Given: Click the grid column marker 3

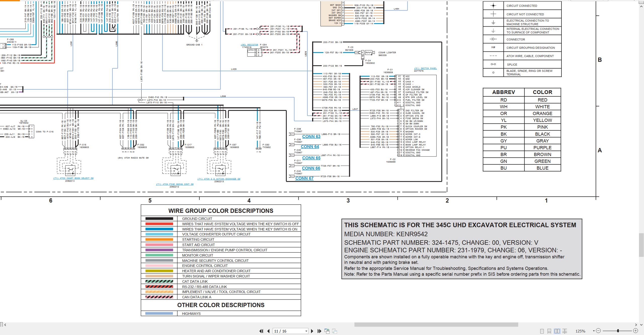Looking at the screenshot, I should [348, 201].
